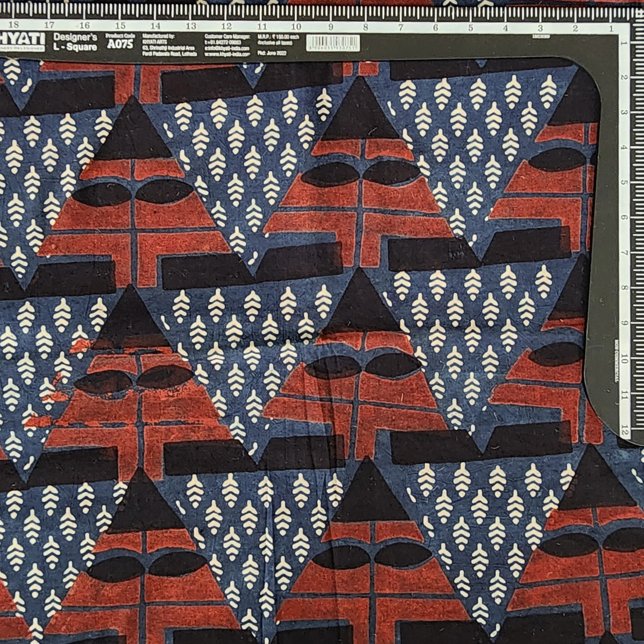Click the barcode sticker on the ruler
Viewport: 644px width, 644px height.
tap(333, 43)
